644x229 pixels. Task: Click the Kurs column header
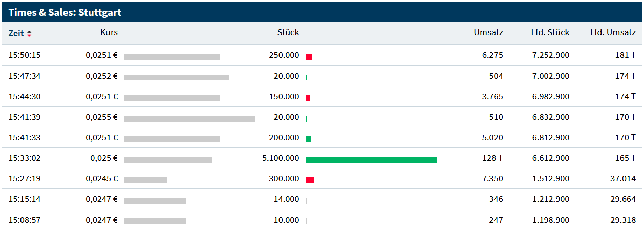[109, 33]
